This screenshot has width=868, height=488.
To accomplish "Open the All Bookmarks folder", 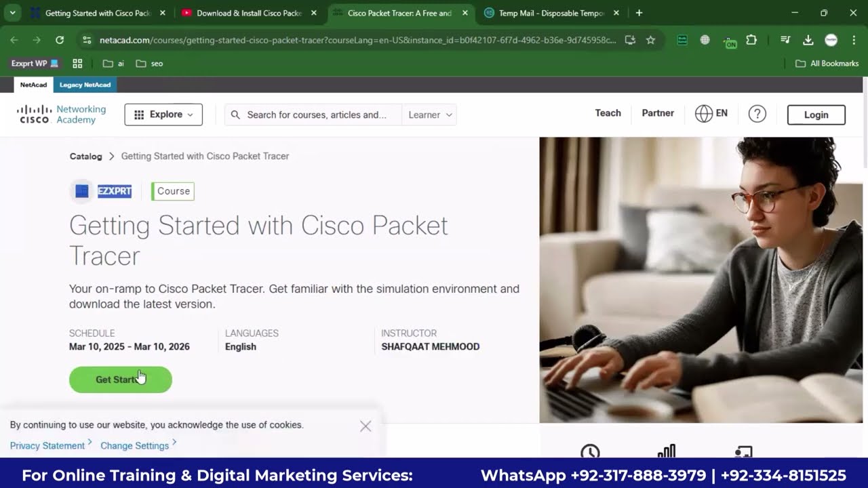I will [x=827, y=63].
